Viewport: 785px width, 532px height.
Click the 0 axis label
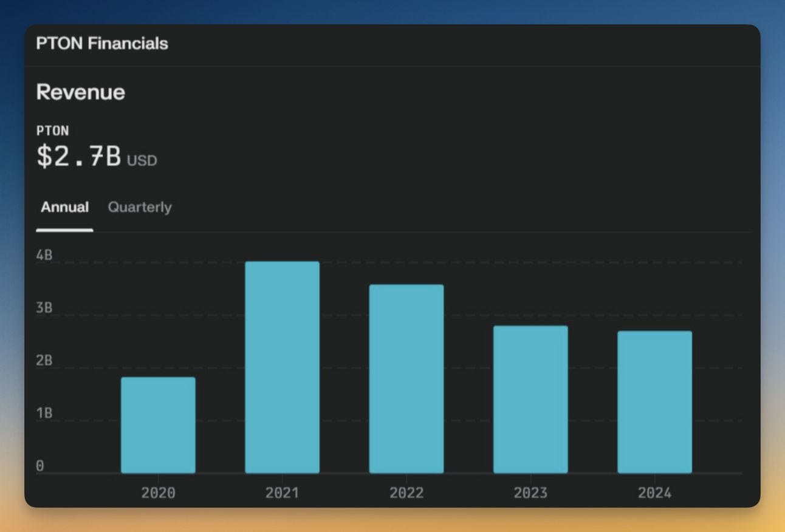pos(40,466)
